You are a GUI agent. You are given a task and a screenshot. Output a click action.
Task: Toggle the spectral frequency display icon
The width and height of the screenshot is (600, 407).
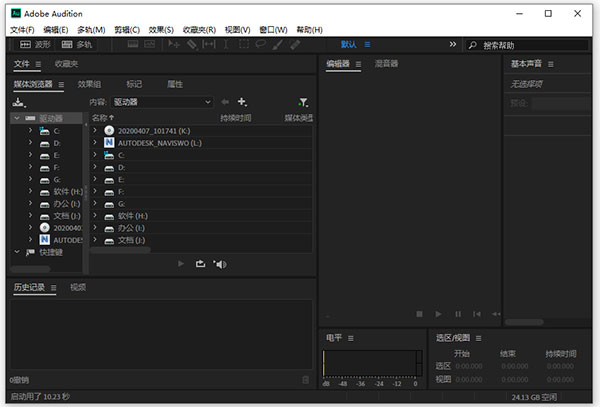(133, 44)
